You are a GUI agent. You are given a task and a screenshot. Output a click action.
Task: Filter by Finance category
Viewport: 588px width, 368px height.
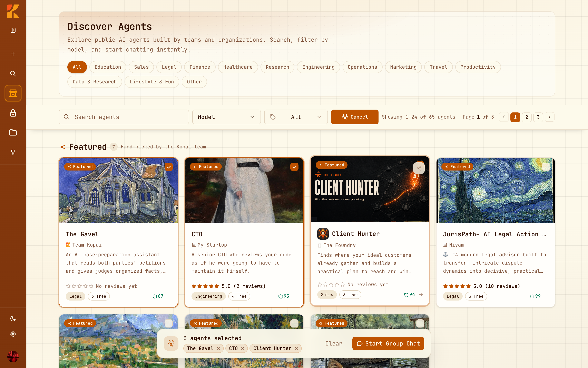[200, 67]
